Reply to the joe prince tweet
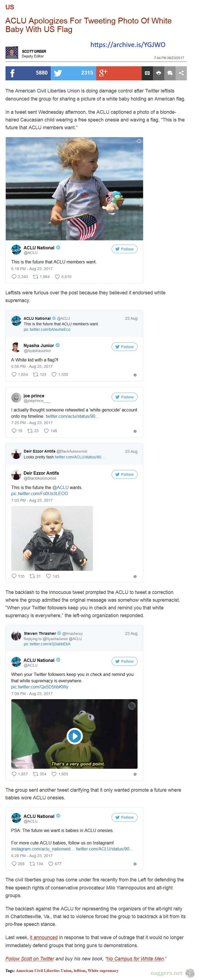Screen dimensions: 199x980 click(x=14, y=431)
